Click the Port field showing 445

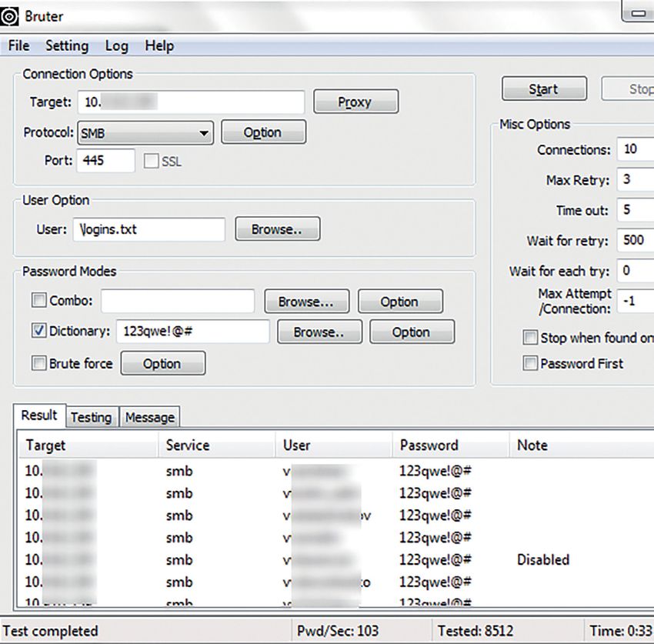pyautogui.click(x=106, y=161)
